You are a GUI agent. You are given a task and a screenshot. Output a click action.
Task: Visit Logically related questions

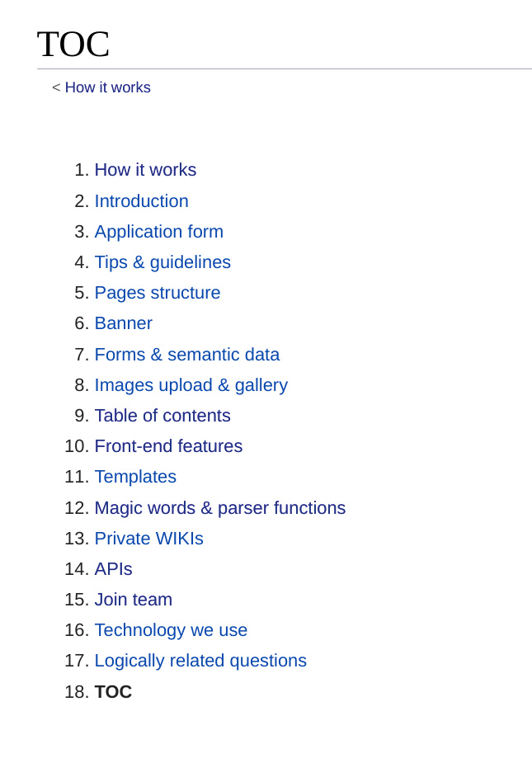[200, 661]
